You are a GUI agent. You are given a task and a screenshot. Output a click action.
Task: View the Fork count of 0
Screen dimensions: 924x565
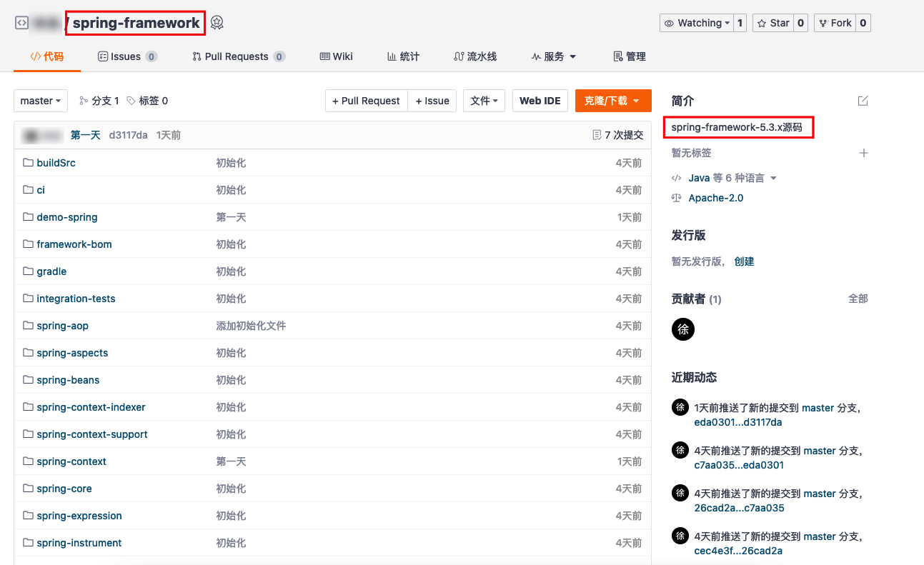(x=863, y=23)
